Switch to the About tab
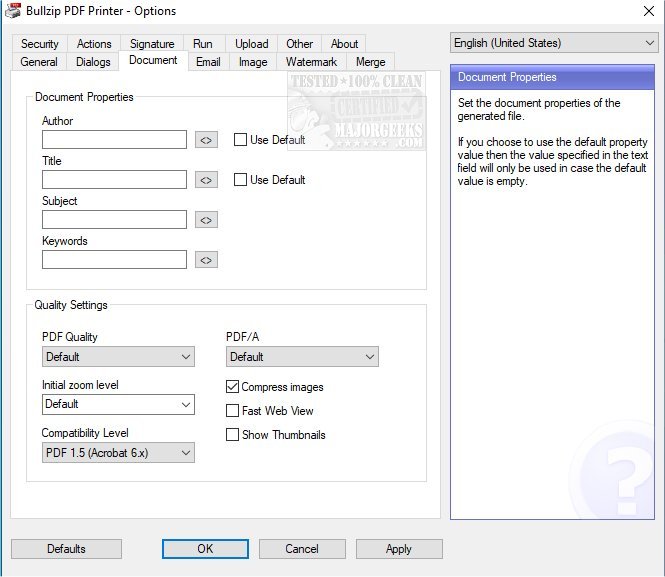Image resolution: width=665 pixels, height=577 pixels. 344,44
